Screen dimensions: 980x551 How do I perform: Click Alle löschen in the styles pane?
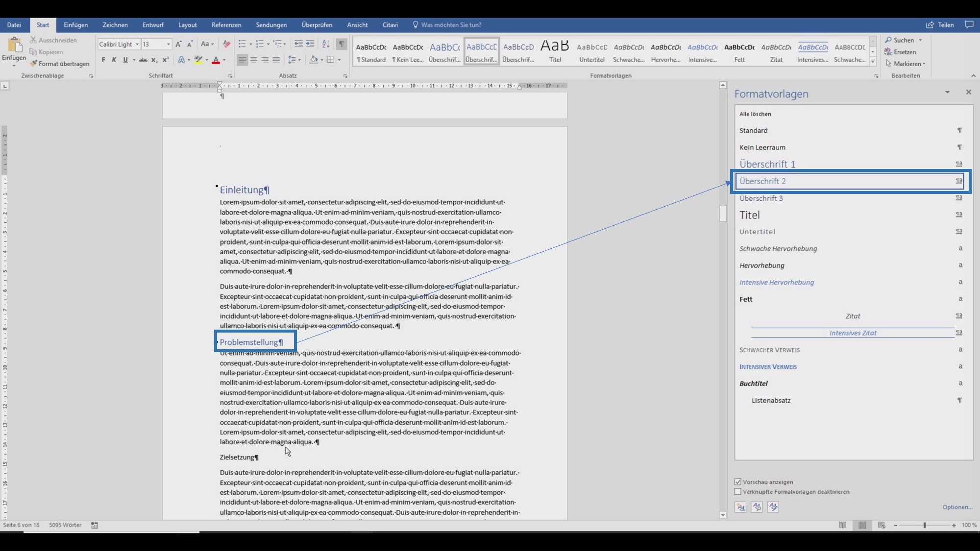click(x=755, y=114)
